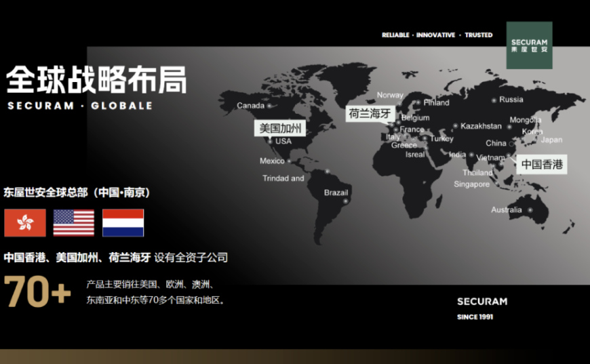The height and width of the screenshot is (364, 590).
Task: Click the China map label
Action: [496, 143]
